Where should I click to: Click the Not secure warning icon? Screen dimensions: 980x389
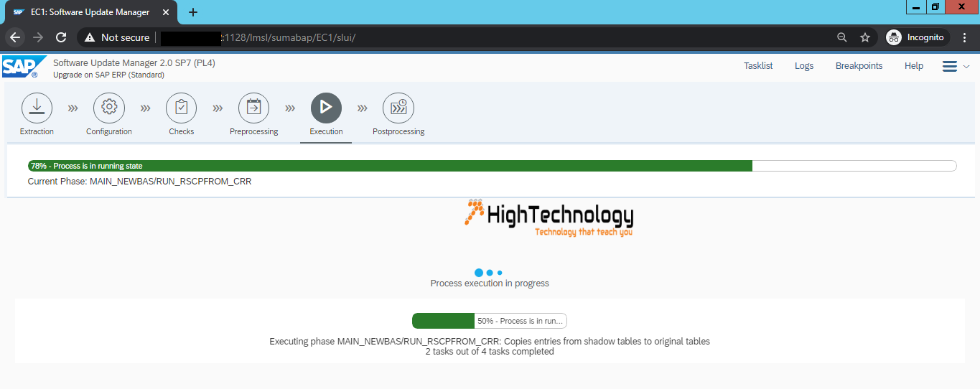coord(90,37)
